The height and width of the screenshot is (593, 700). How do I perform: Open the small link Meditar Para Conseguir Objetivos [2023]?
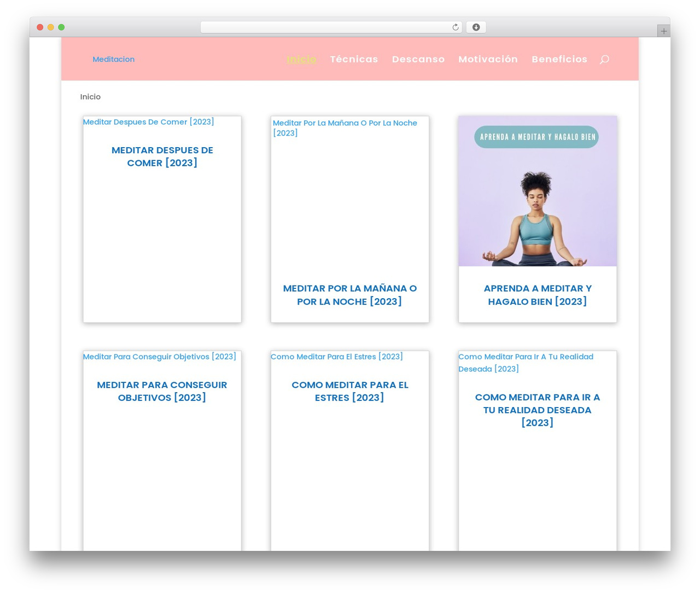click(160, 357)
